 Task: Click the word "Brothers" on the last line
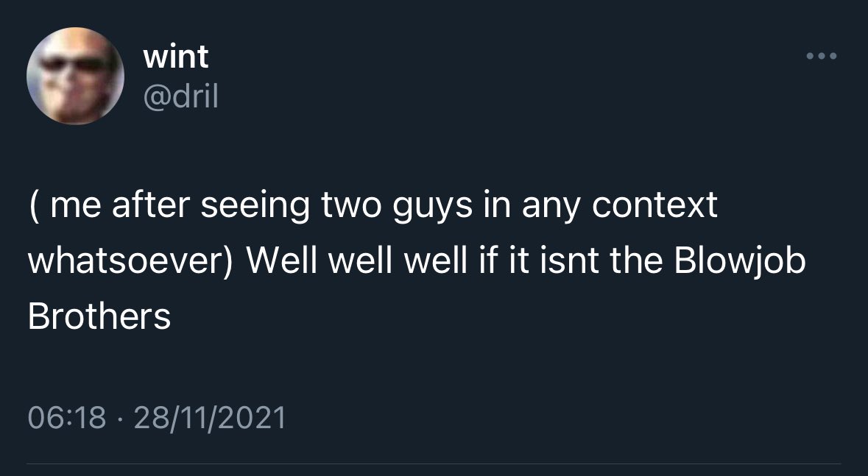(x=99, y=316)
